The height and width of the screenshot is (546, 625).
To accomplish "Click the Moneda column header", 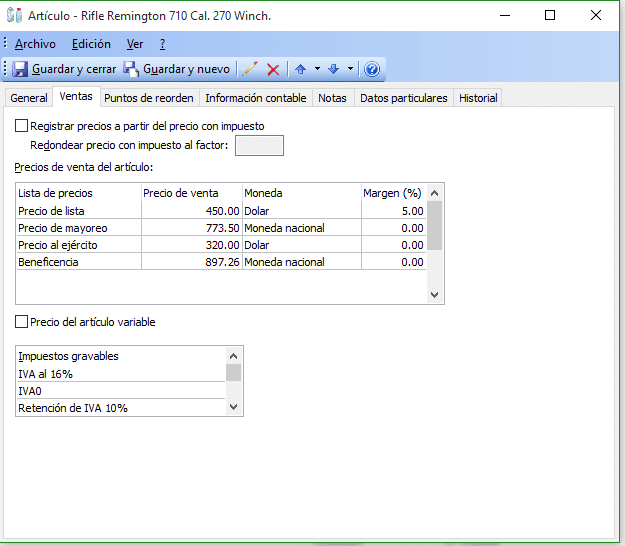I will (302, 193).
